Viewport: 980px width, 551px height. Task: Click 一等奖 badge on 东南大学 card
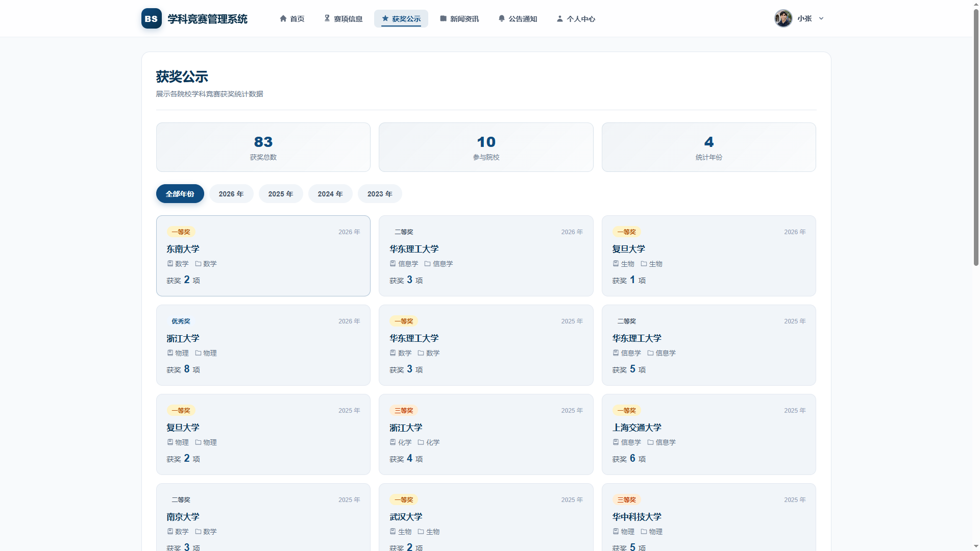click(181, 232)
